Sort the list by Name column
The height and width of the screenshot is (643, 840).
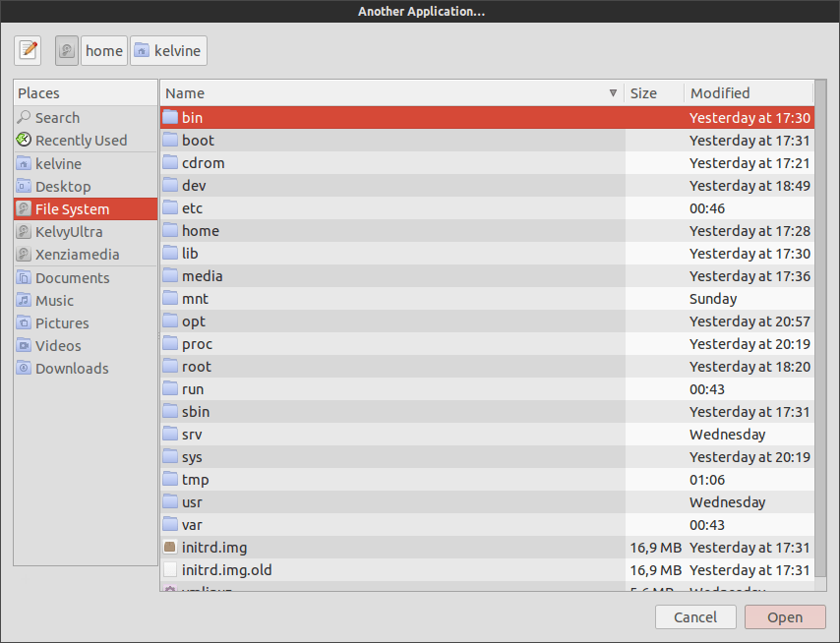pos(384,93)
